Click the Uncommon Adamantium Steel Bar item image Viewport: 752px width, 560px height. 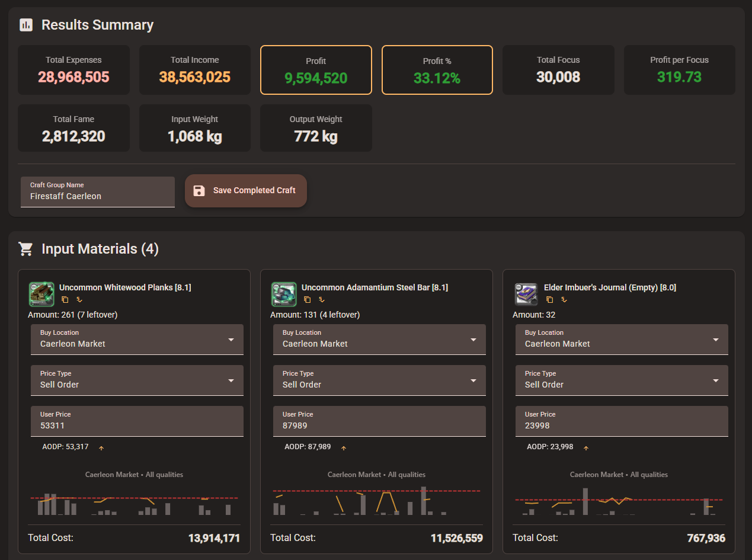[284, 294]
